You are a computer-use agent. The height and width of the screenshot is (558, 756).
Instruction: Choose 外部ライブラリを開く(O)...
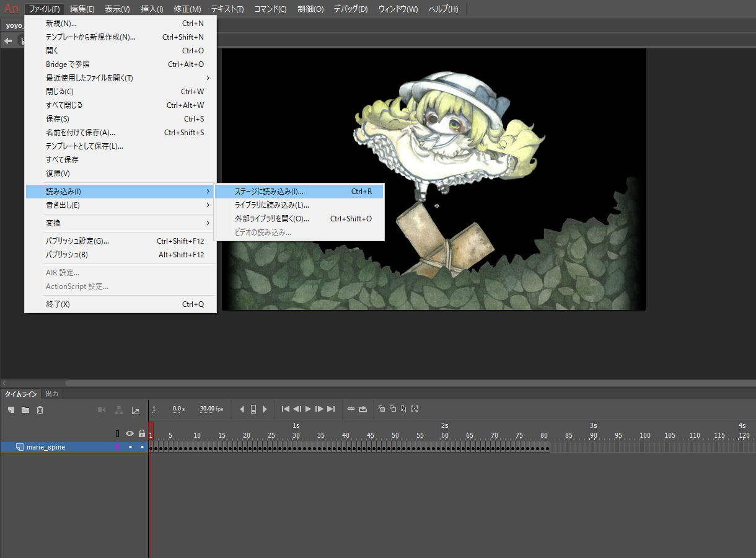299,219
